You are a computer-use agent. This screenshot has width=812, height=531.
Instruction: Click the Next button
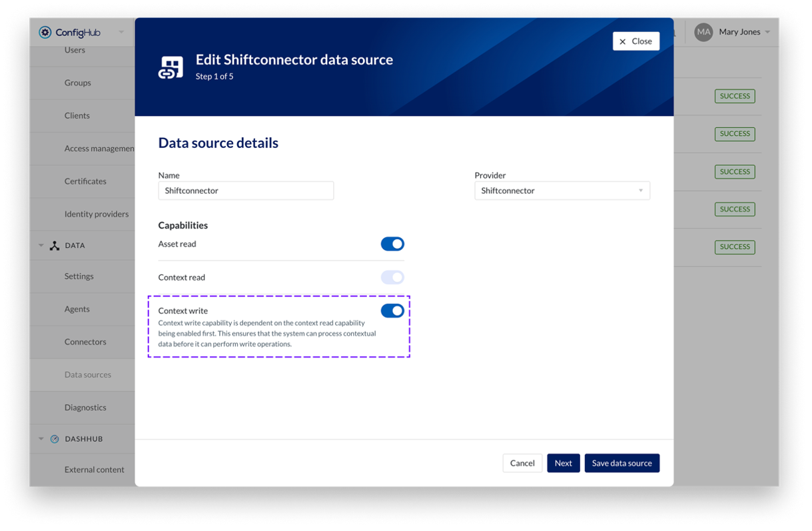tap(563, 463)
